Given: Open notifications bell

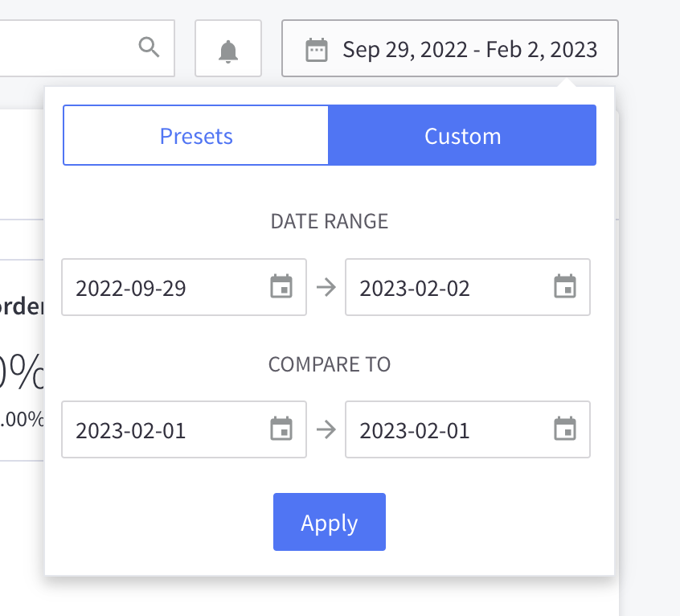Looking at the screenshot, I should [x=228, y=51].
